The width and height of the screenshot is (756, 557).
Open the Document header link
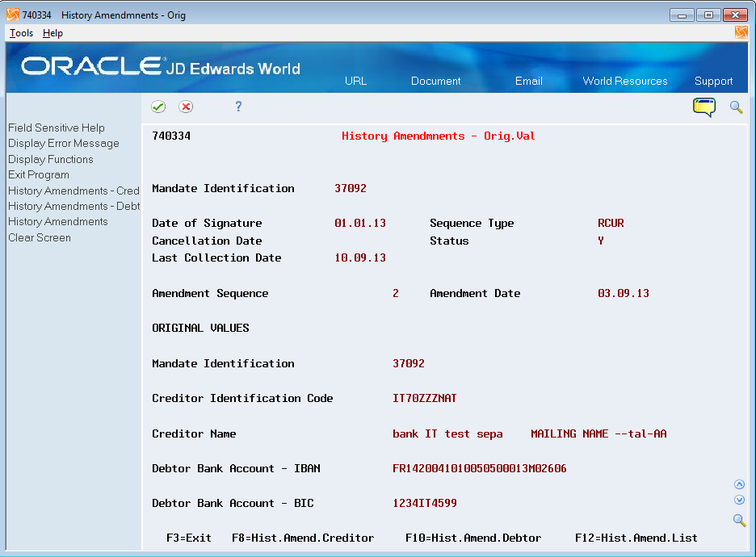pyautogui.click(x=436, y=81)
